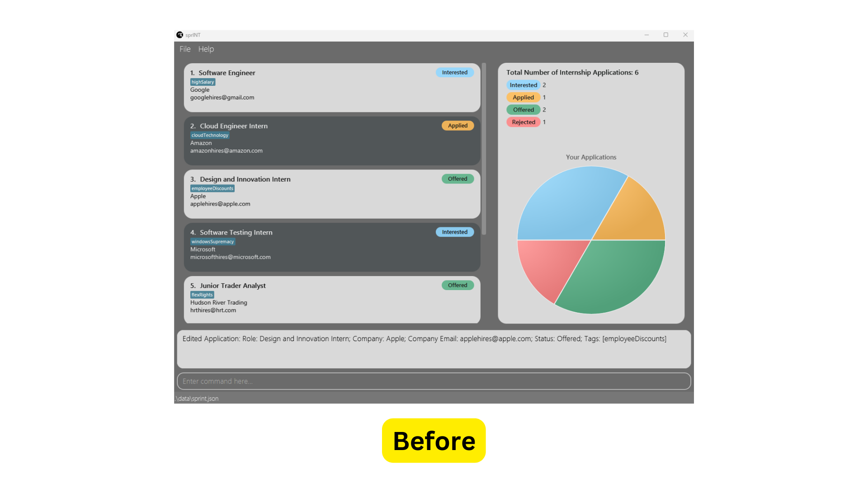
Task: Open the Help menu
Action: [x=206, y=49]
